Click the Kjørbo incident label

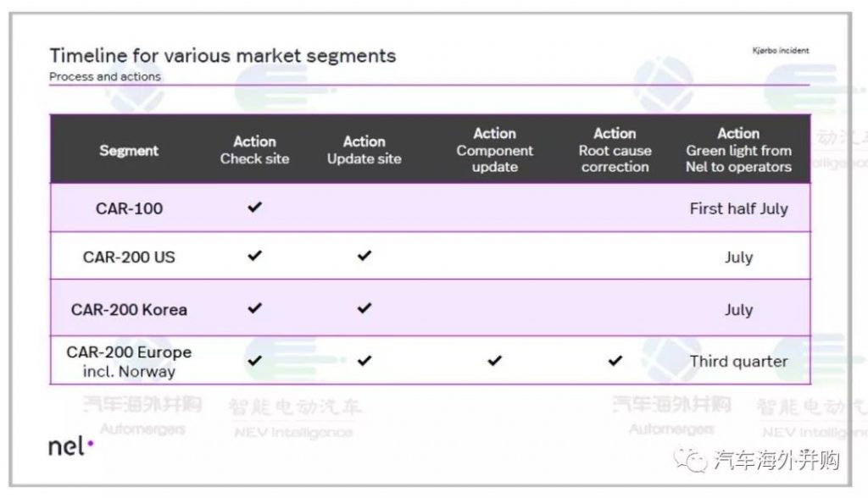[x=780, y=51]
